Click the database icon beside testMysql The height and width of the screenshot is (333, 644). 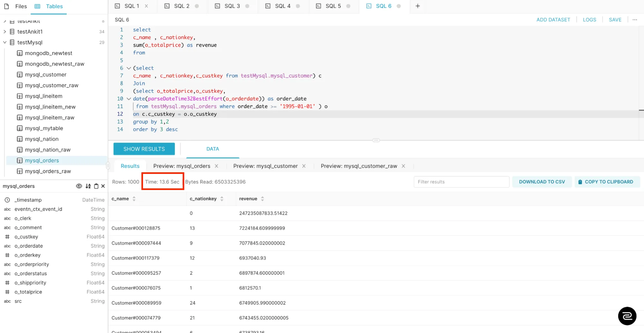coord(12,43)
